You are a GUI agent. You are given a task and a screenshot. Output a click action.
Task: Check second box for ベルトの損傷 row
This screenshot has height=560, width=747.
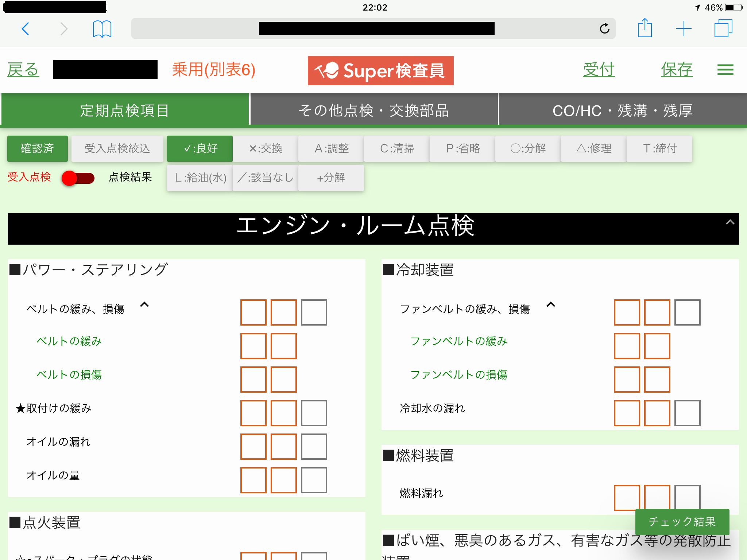pos(284,380)
